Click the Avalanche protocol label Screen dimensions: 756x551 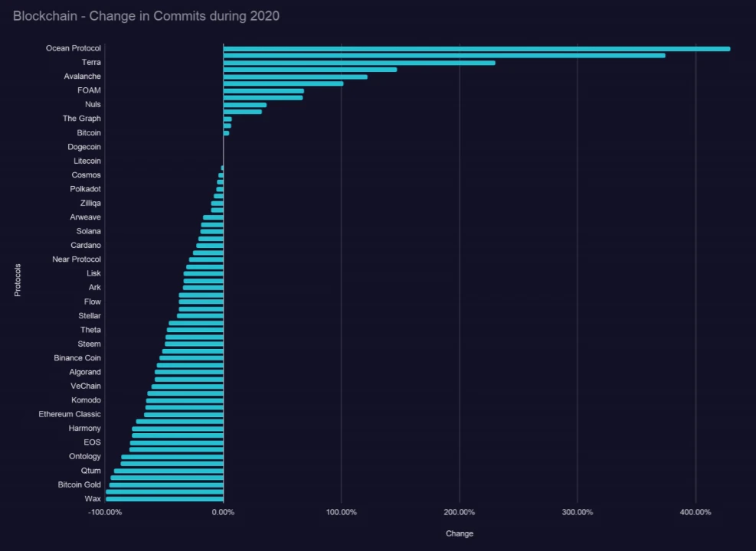pyautogui.click(x=83, y=76)
